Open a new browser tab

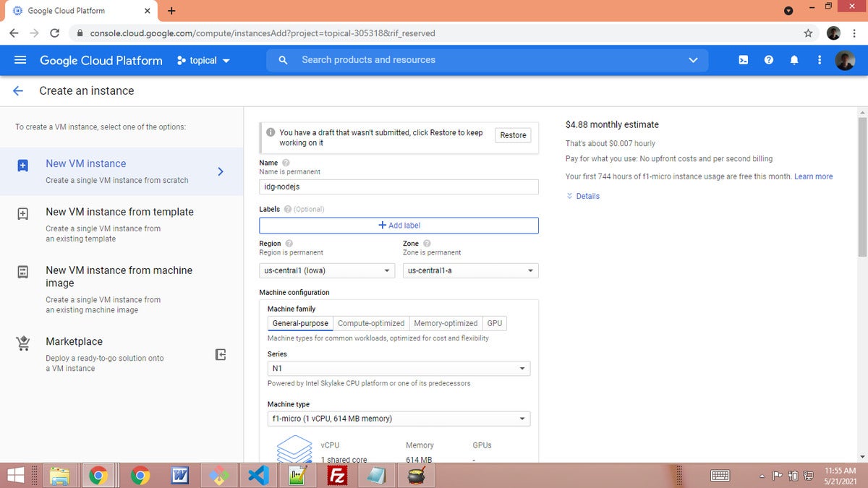coord(171,11)
